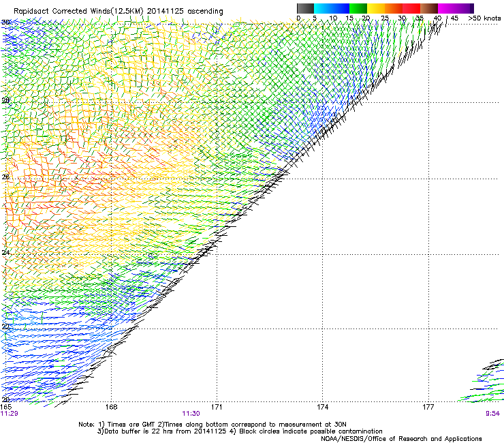Click the latitude label '26' on left axis
This screenshot has width=504, height=443.
pyautogui.click(x=5, y=177)
